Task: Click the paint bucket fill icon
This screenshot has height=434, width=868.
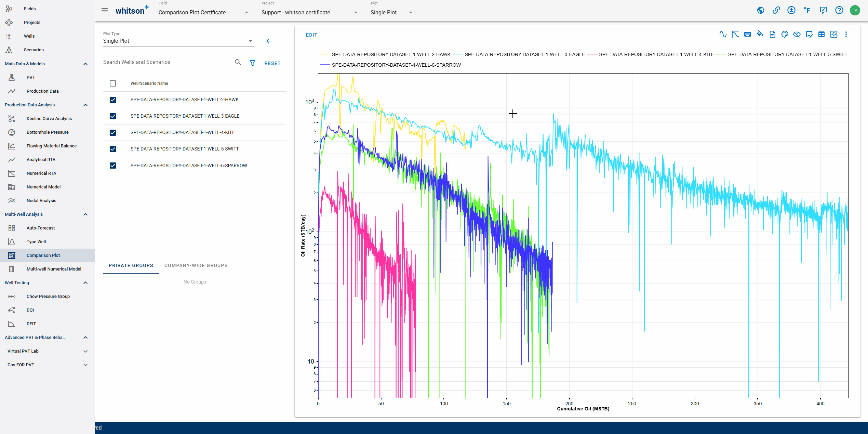Action: pos(760,34)
